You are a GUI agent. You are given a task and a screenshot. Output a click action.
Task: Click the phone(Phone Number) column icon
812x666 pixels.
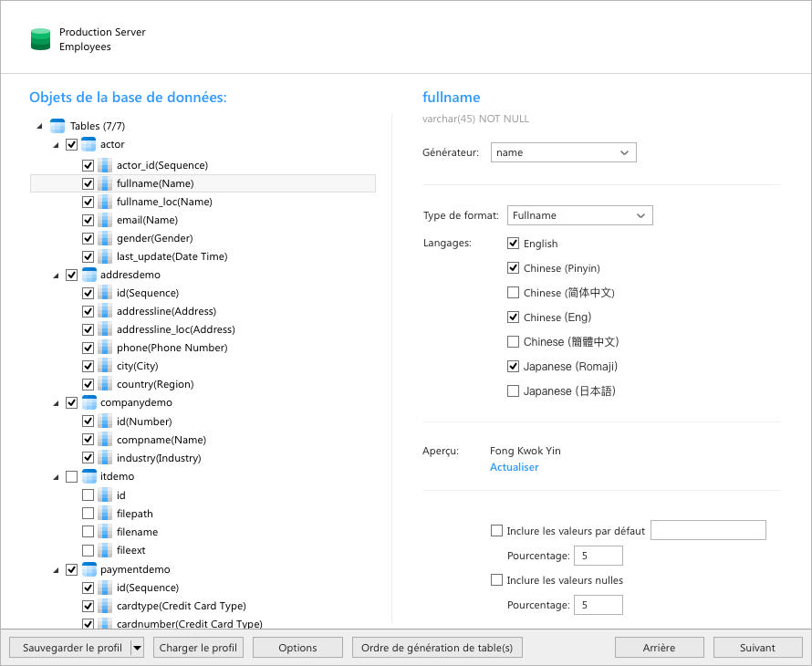pyautogui.click(x=105, y=348)
